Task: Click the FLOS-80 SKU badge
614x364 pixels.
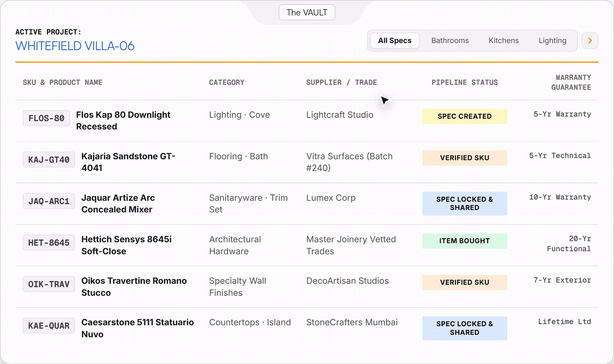Action: [x=47, y=118]
